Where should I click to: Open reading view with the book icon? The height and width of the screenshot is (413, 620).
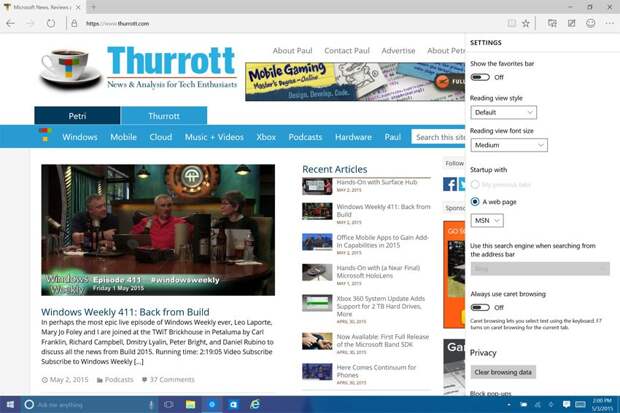click(x=511, y=23)
